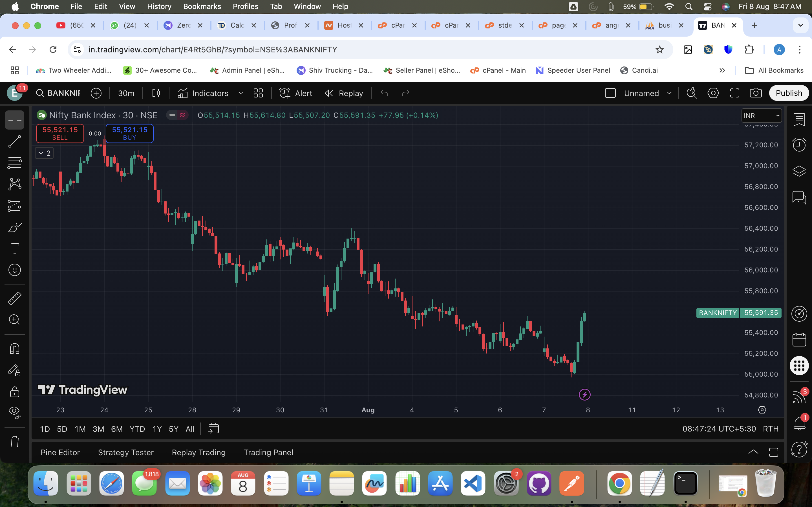Click the trash remove objects icon

(14, 442)
